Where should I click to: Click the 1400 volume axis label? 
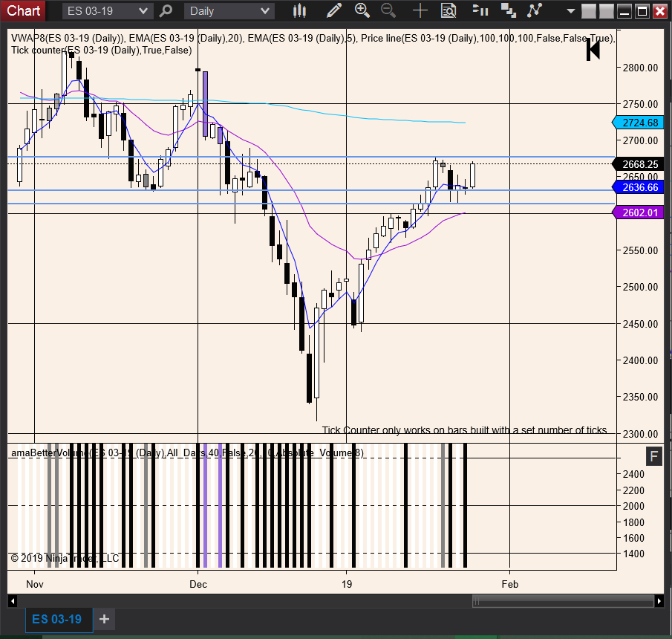[x=633, y=554]
